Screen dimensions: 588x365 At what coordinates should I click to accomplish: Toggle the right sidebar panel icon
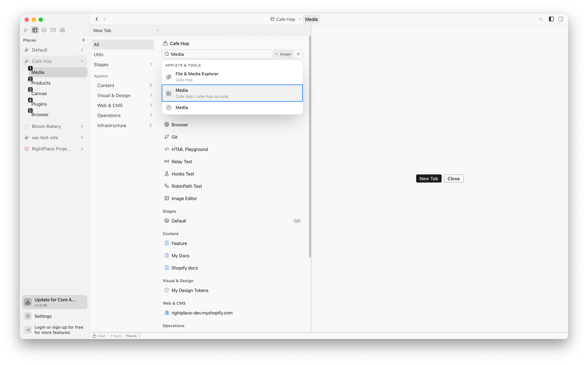pyautogui.click(x=560, y=19)
